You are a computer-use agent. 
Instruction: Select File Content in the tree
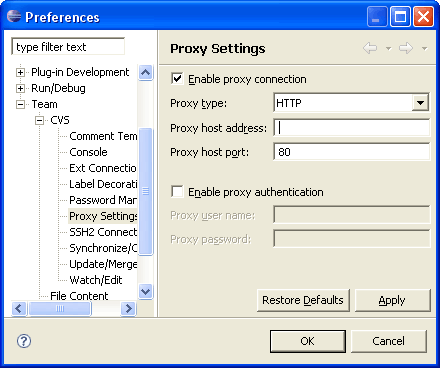tap(79, 296)
